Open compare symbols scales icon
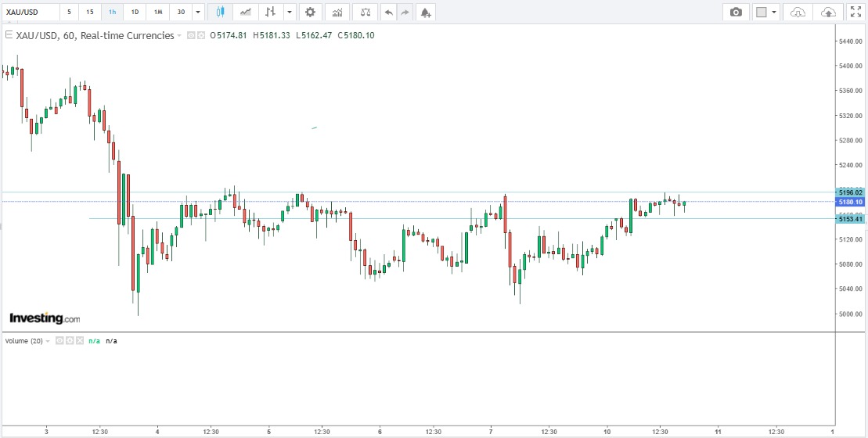 [366, 12]
